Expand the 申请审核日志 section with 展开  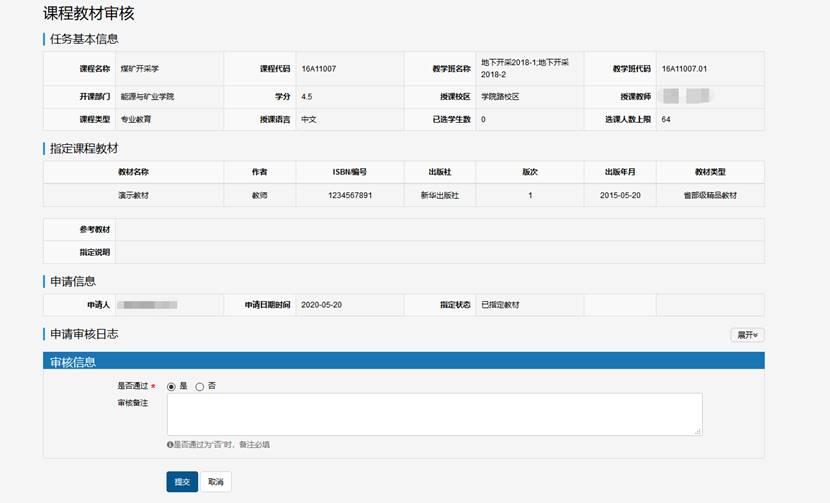(x=747, y=335)
